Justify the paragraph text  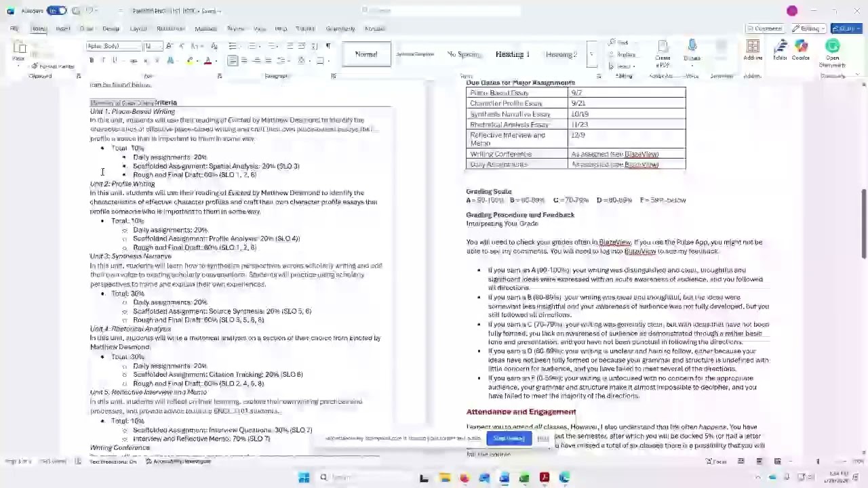click(268, 61)
